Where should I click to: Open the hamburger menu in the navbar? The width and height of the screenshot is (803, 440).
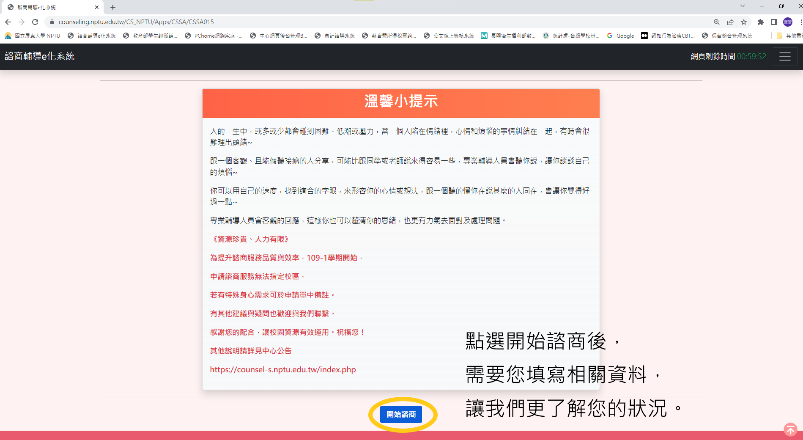pos(785,56)
